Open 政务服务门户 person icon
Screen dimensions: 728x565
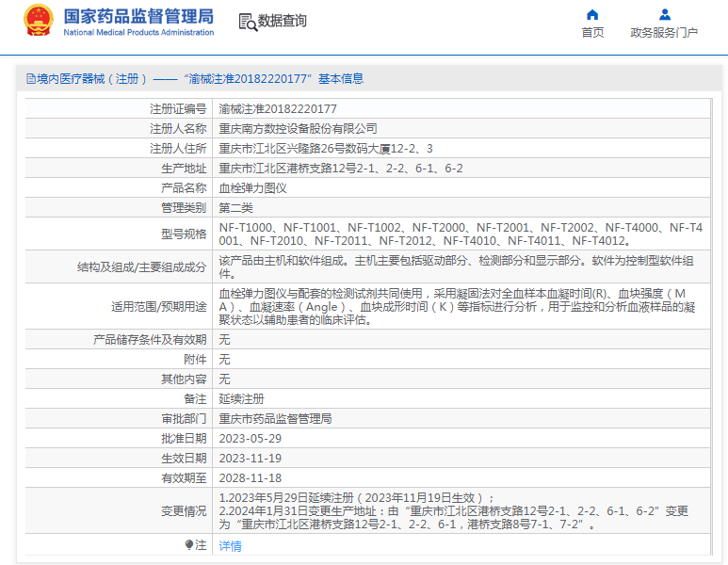(664, 15)
